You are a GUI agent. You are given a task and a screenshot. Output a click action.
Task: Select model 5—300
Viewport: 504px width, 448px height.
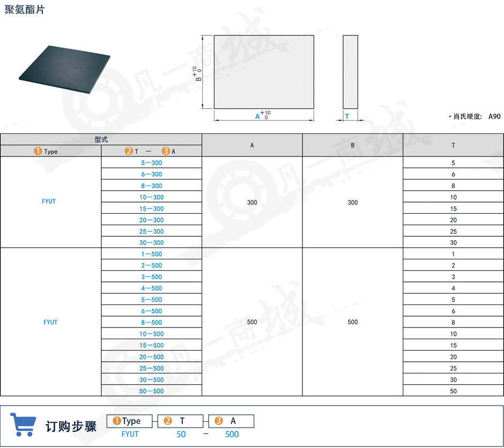[151, 162]
